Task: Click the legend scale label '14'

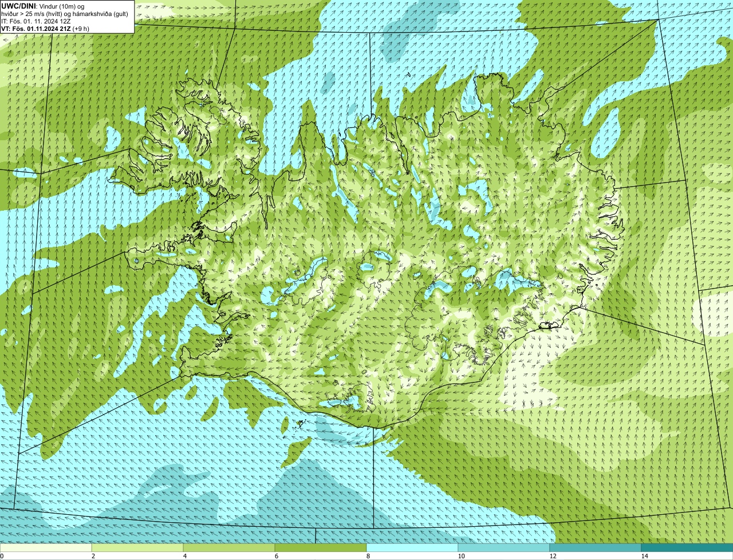Action: tap(644, 556)
